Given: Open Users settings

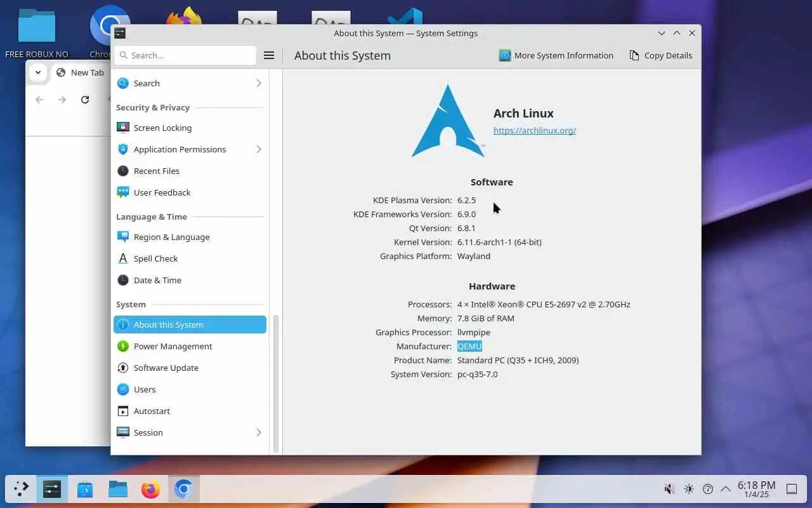Looking at the screenshot, I should (190, 389).
